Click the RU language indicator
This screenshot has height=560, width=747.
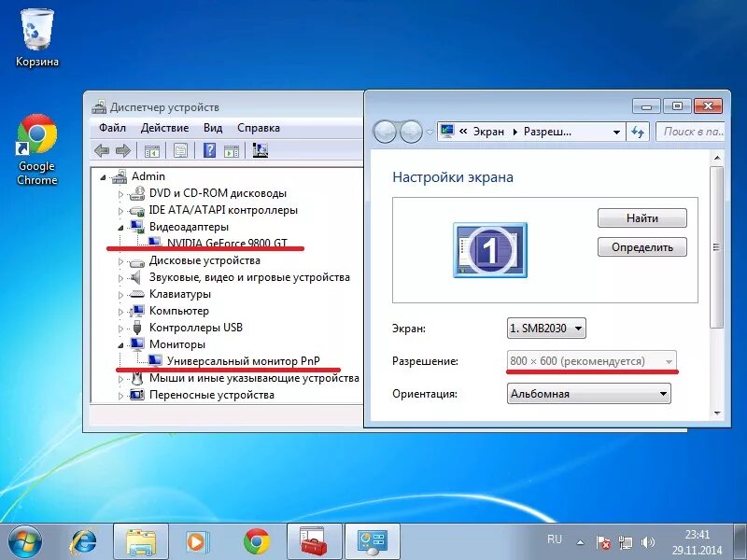point(555,539)
